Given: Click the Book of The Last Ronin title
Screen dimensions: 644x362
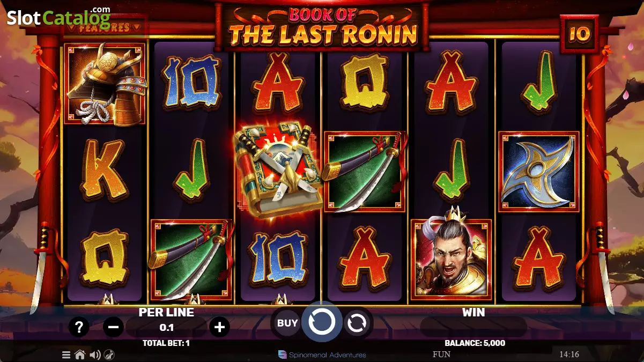Looking at the screenshot, I should (323, 27).
